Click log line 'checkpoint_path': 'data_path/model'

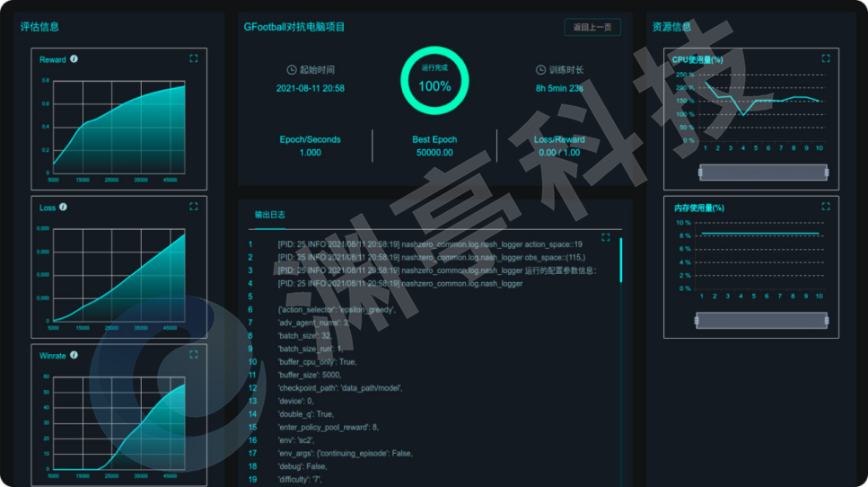(340, 388)
